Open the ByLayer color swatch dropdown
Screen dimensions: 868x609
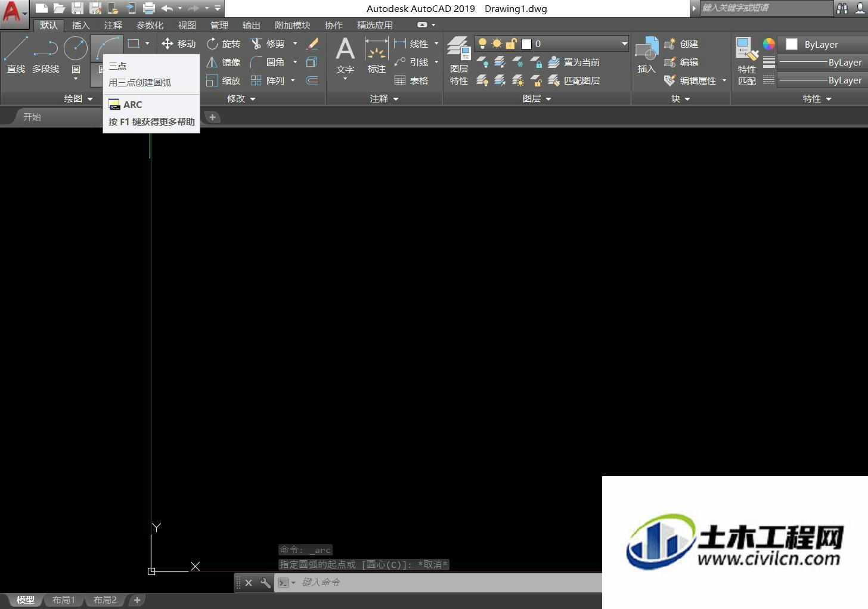823,44
